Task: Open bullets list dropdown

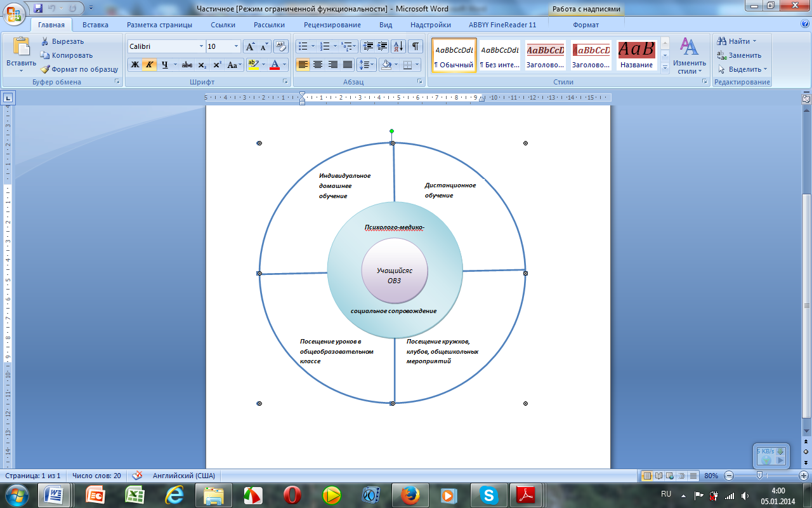Action: pyautogui.click(x=313, y=46)
